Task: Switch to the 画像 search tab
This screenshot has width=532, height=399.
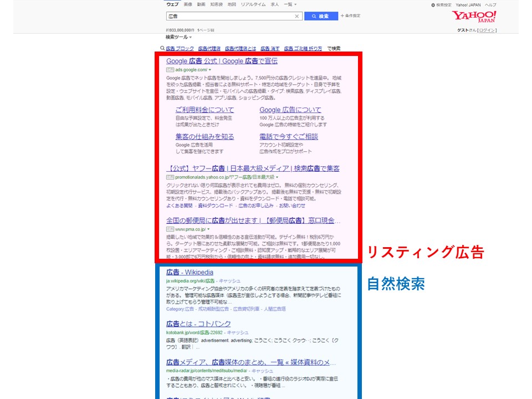Action: point(188,4)
